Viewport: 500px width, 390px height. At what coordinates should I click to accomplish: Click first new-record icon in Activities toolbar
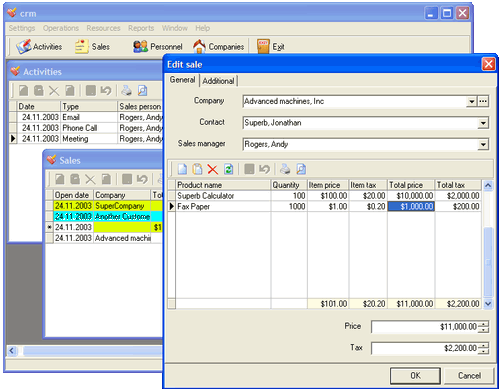(23, 91)
